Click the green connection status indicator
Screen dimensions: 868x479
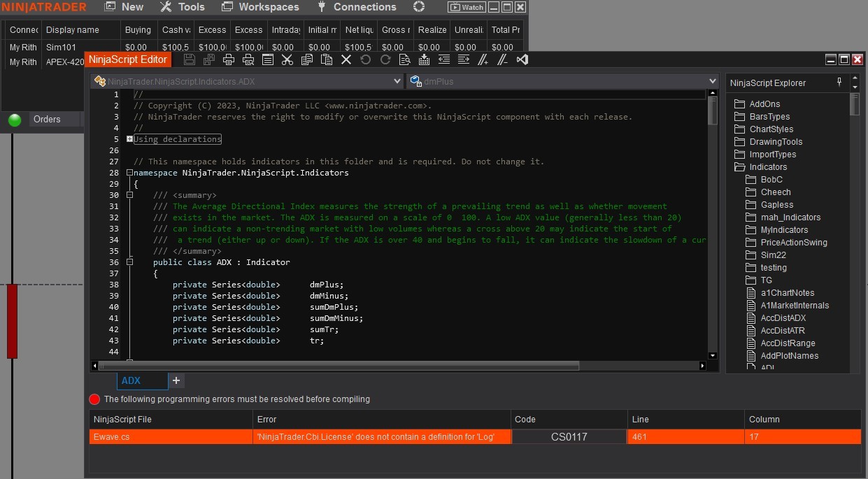tap(15, 120)
